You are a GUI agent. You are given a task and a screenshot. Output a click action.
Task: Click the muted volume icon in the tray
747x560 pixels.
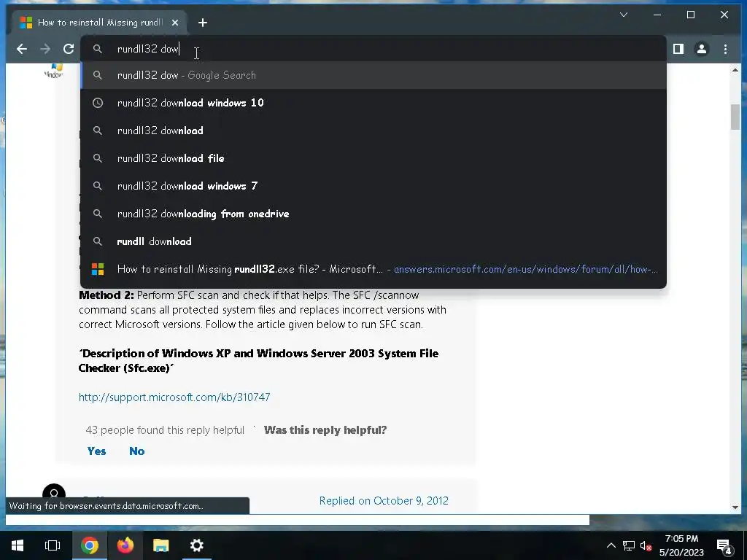click(646, 545)
